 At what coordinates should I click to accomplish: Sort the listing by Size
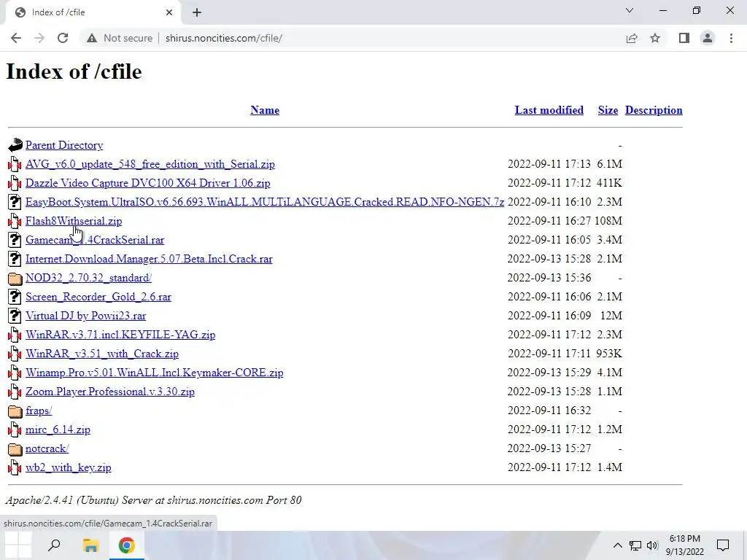click(x=608, y=110)
